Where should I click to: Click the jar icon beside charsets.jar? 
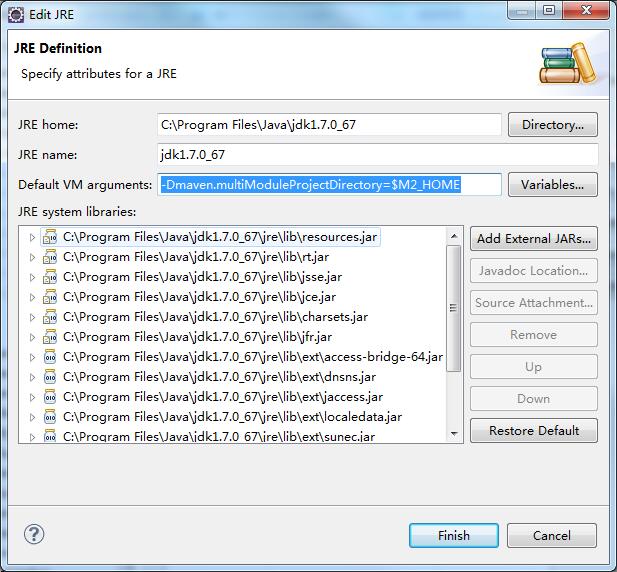[x=50, y=317]
